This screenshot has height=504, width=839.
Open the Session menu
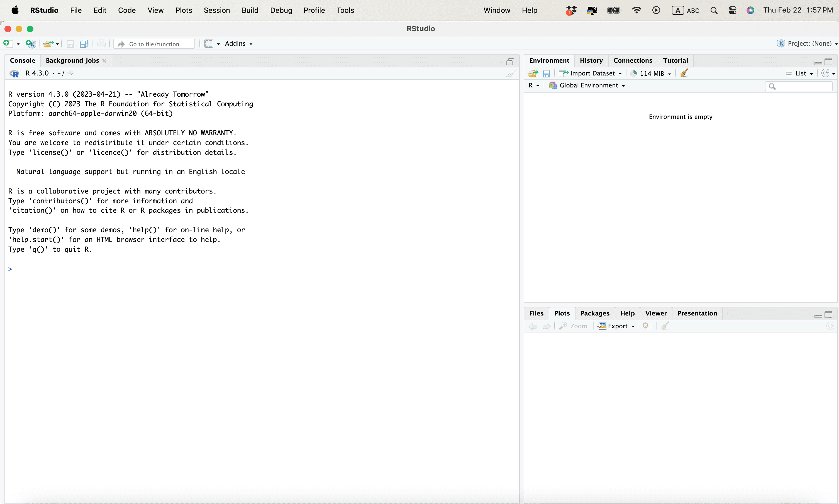[217, 10]
